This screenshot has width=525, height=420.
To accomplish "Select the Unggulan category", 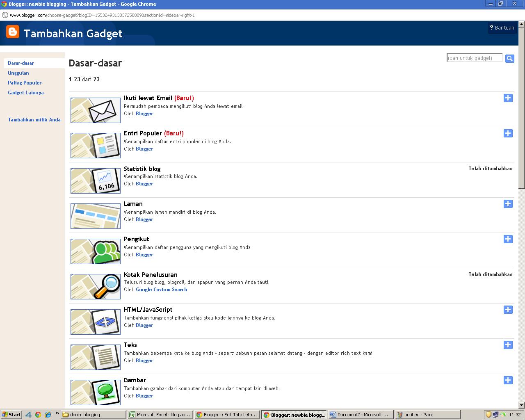I will 18,73.
